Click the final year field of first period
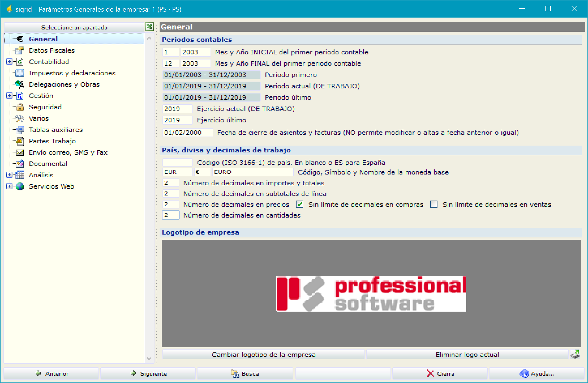588x383 pixels. [196, 63]
